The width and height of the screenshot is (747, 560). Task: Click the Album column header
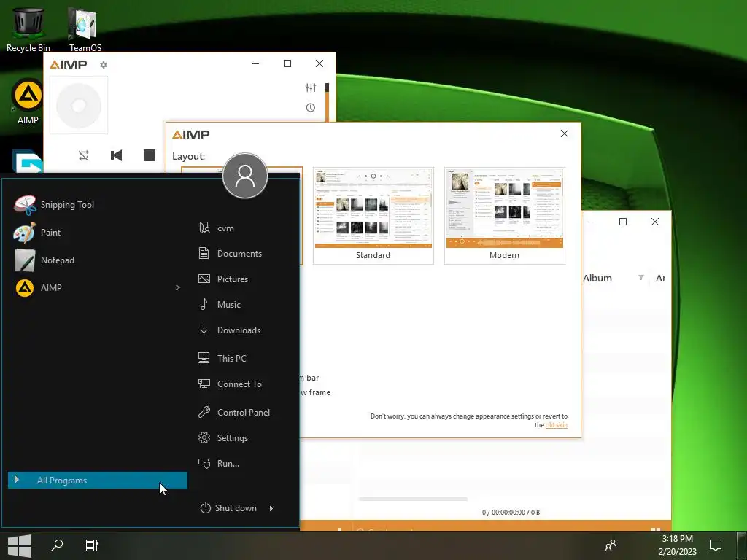point(597,278)
